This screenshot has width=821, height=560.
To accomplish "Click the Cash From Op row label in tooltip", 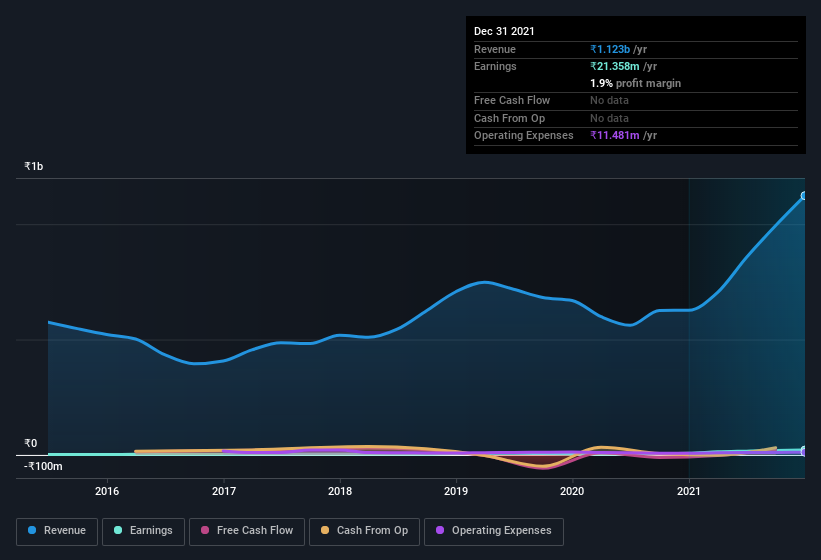I will [x=509, y=118].
